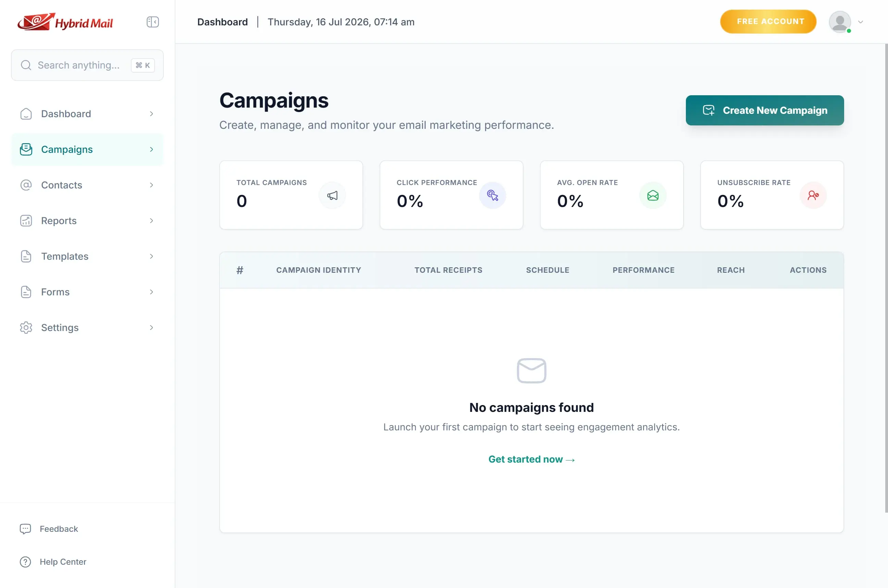Click the Dashboard breadcrumb in the header
The height and width of the screenshot is (588, 888).
(x=223, y=22)
